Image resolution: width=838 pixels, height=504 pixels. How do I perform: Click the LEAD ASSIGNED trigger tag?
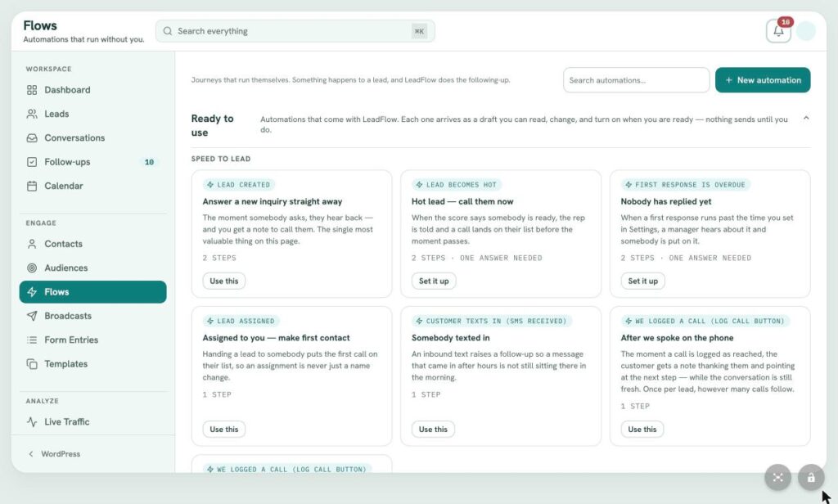point(241,322)
